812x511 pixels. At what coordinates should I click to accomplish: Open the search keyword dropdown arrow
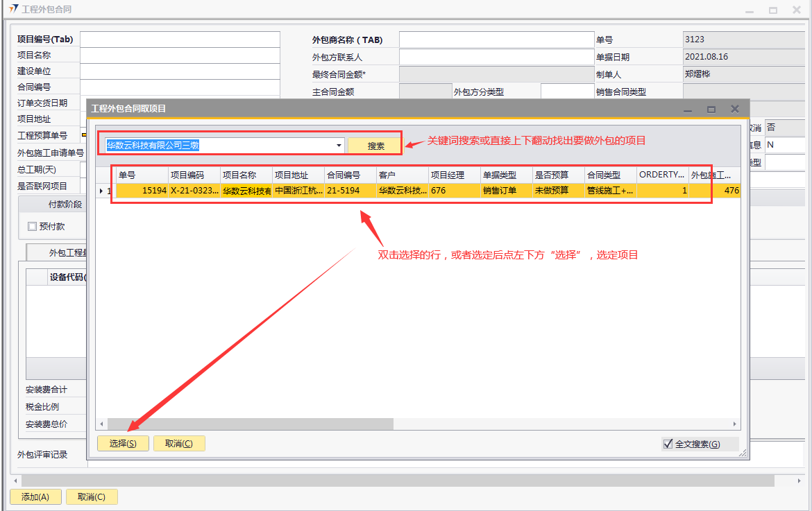point(339,146)
